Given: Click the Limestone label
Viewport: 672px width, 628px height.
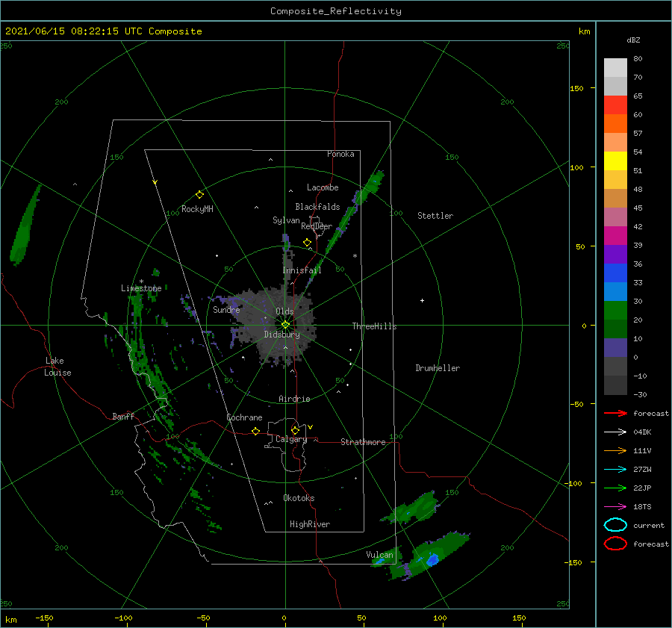Looking at the screenshot, I should pos(141,288).
